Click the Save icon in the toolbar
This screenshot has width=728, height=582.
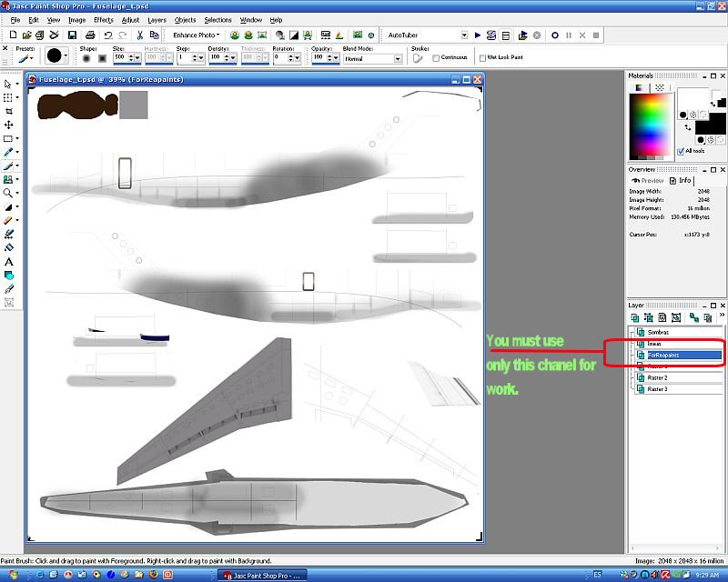[71, 35]
